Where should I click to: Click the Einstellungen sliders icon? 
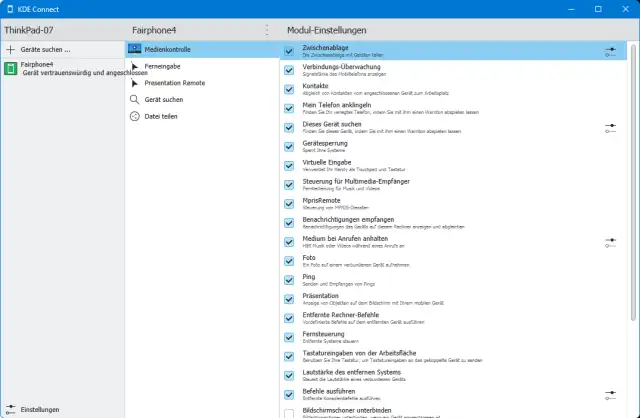coord(11,409)
